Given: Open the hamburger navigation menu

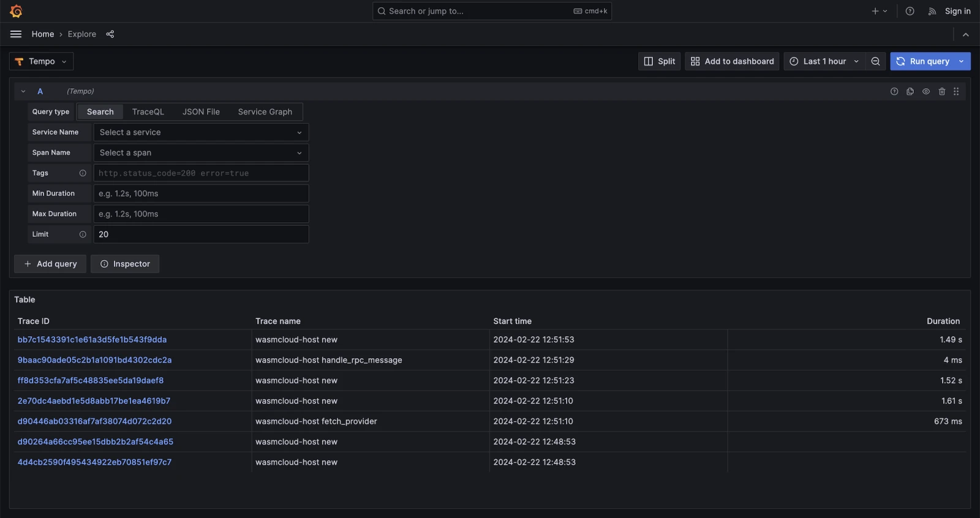Looking at the screenshot, I should pyautogui.click(x=16, y=34).
